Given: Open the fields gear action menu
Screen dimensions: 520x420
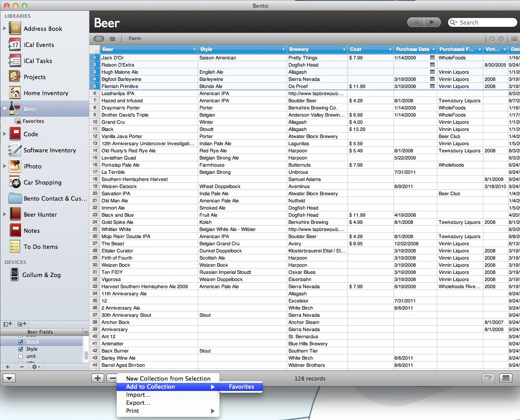Looking at the screenshot, I should pyautogui.click(x=35, y=367).
